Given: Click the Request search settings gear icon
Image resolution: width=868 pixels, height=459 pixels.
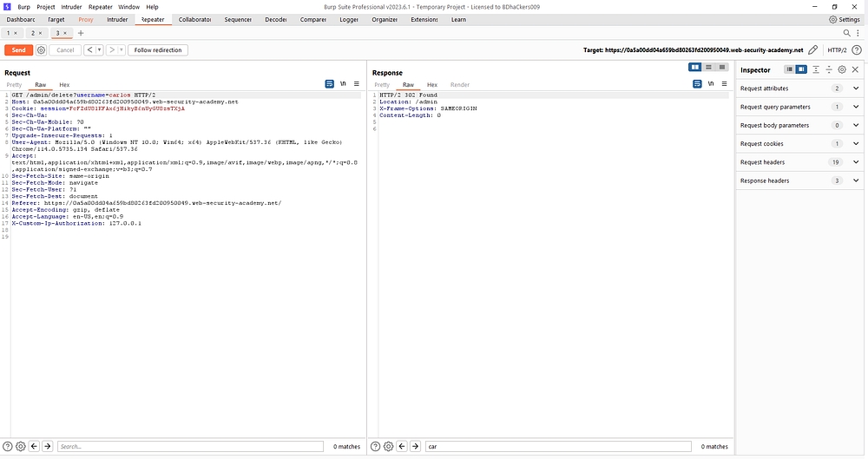Looking at the screenshot, I should point(21,446).
